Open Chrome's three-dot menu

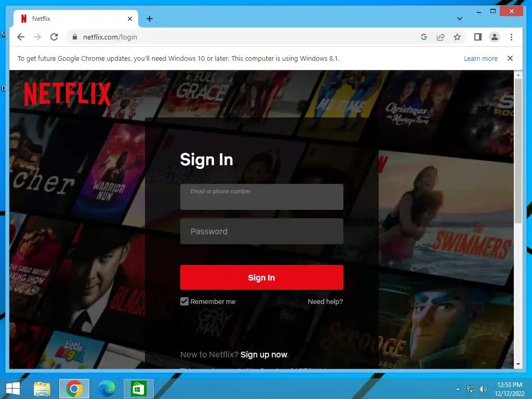511,37
